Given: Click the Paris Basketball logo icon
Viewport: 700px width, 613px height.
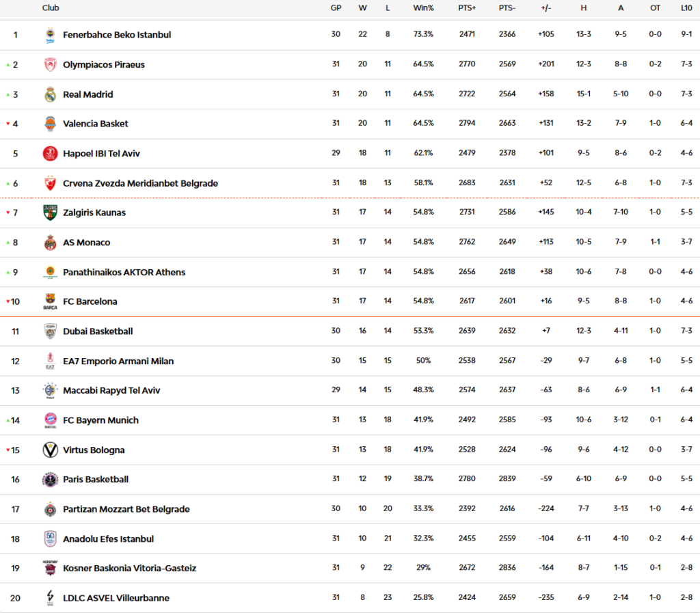Looking at the screenshot, I should pyautogui.click(x=50, y=480).
